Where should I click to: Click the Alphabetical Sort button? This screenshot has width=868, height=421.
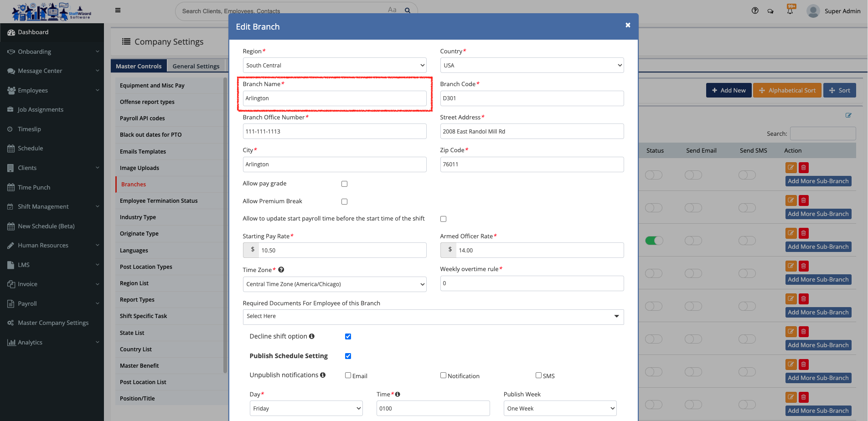point(787,91)
